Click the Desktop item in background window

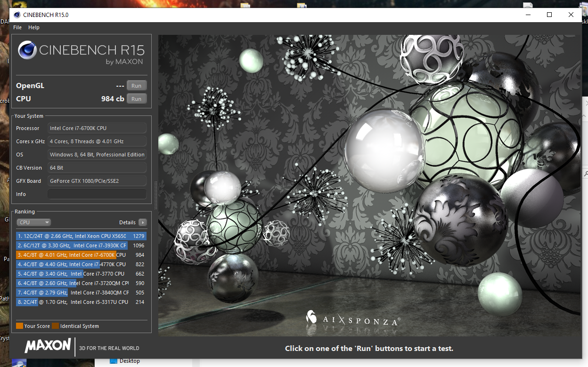[125, 361]
